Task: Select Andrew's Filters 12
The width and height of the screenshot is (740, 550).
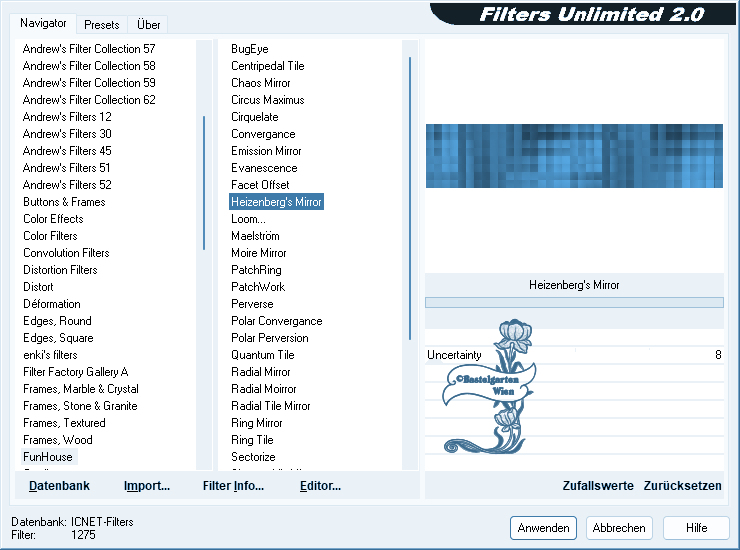Action: [x=67, y=117]
